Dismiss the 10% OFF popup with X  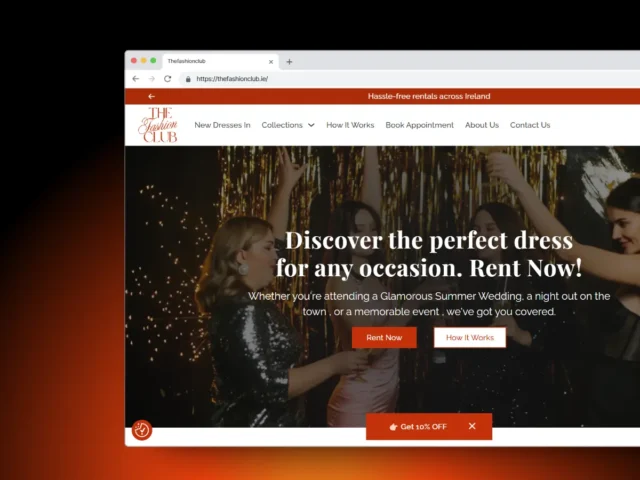point(472,426)
